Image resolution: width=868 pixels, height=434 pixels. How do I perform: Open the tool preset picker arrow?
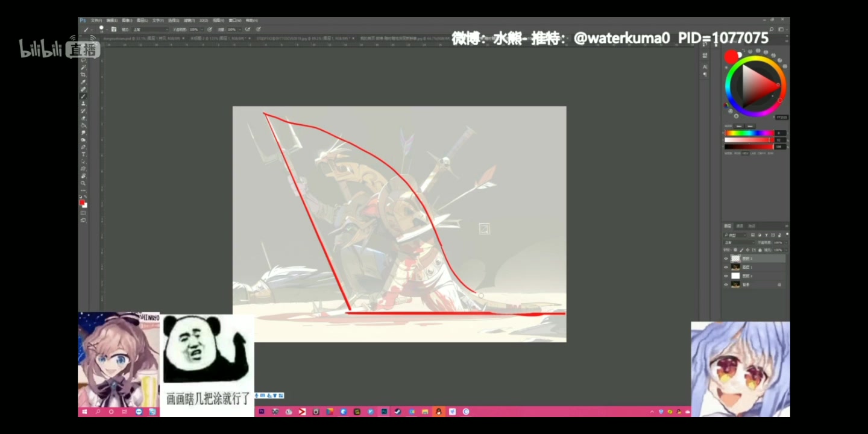[x=92, y=30]
